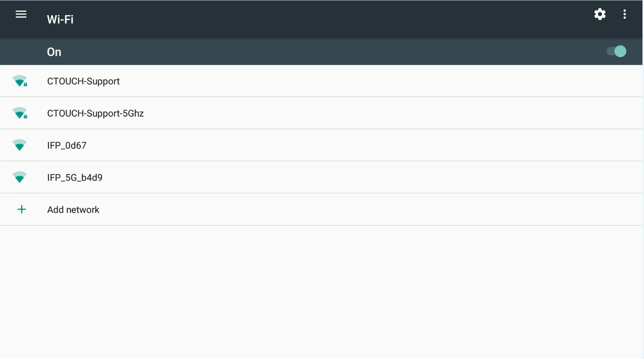
Task: Click the IFP_5G_b4d9 Wi-Fi signal icon
Action: coord(19,177)
